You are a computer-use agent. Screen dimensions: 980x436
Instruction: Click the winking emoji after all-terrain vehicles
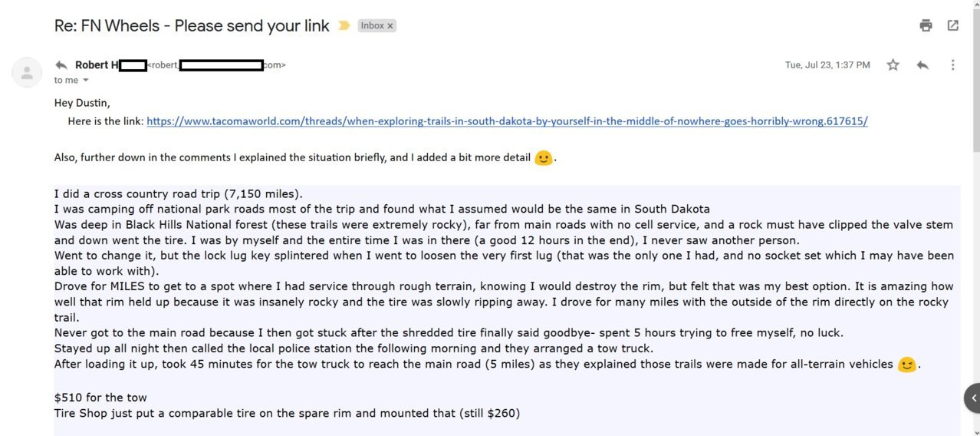(x=907, y=365)
